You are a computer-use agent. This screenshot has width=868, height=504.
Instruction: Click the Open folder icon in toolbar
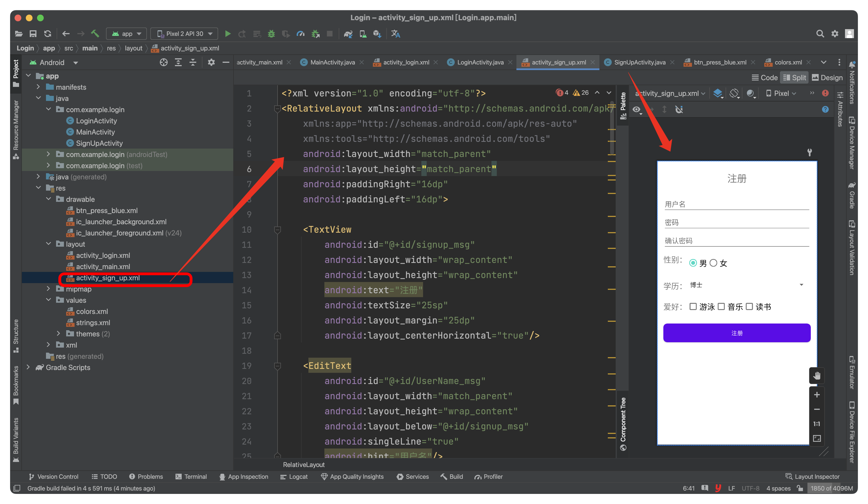19,34
